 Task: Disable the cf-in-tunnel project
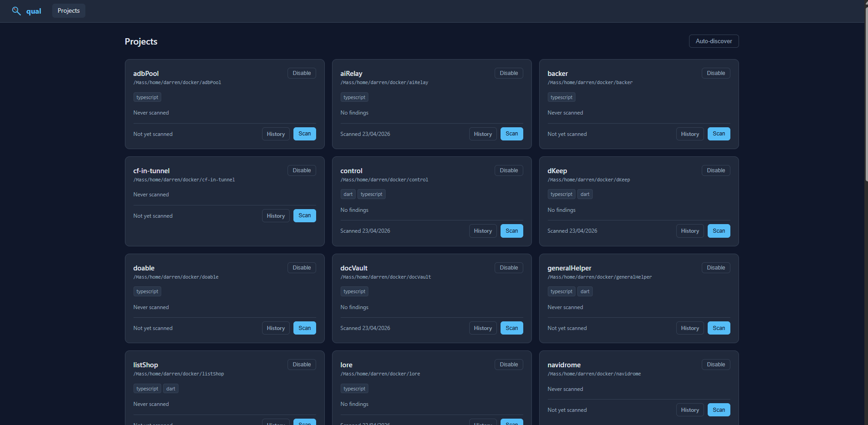tap(301, 170)
